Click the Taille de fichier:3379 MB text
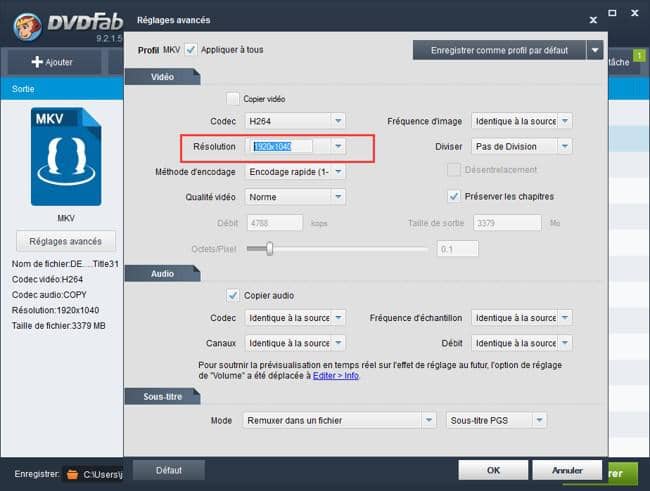This screenshot has height=491, width=650. tap(58, 326)
